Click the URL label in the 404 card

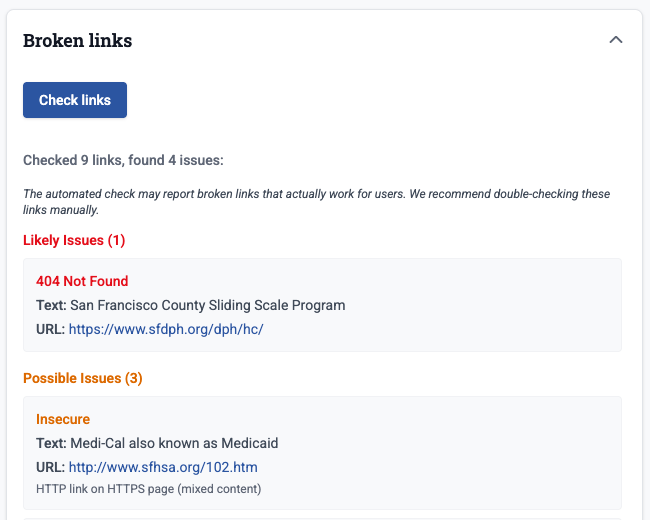pos(50,329)
